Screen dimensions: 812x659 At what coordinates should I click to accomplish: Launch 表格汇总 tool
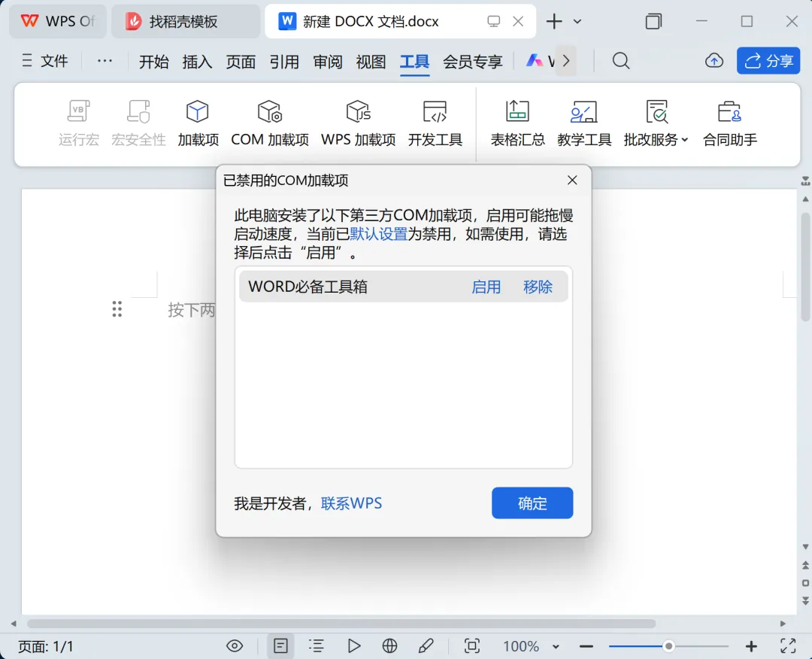[x=517, y=123]
